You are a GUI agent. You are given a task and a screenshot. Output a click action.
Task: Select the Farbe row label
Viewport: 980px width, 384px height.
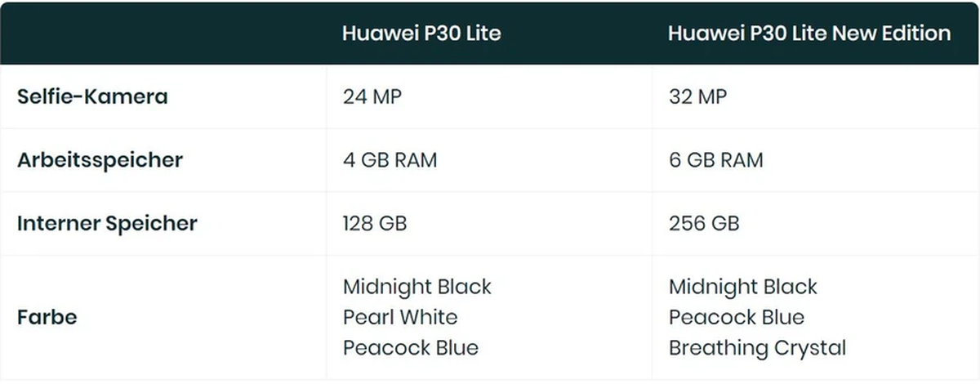click(x=47, y=317)
